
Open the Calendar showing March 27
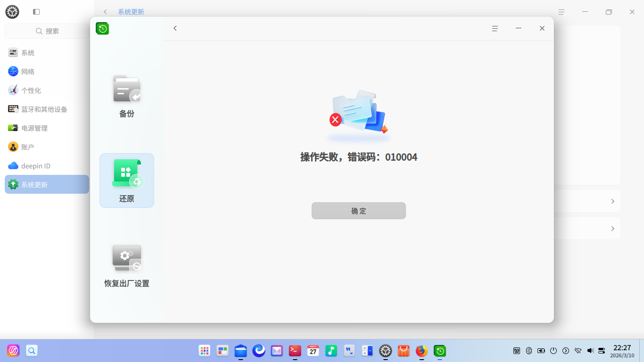313,351
